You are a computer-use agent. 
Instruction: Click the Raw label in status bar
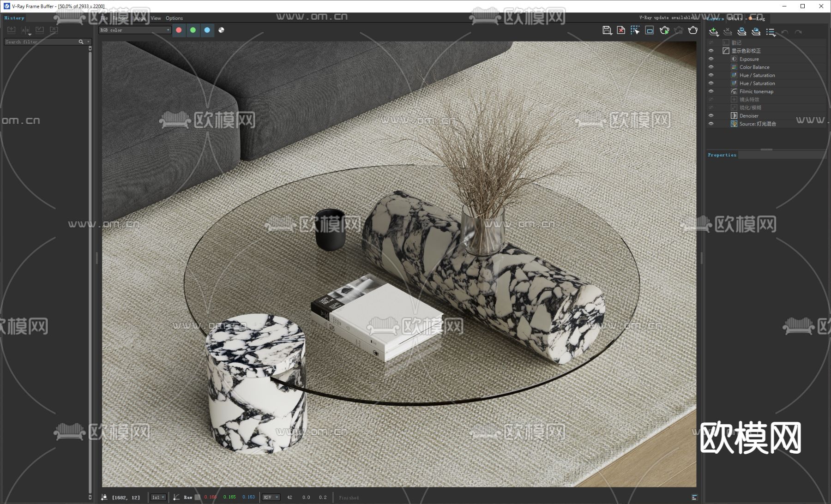pos(188,498)
